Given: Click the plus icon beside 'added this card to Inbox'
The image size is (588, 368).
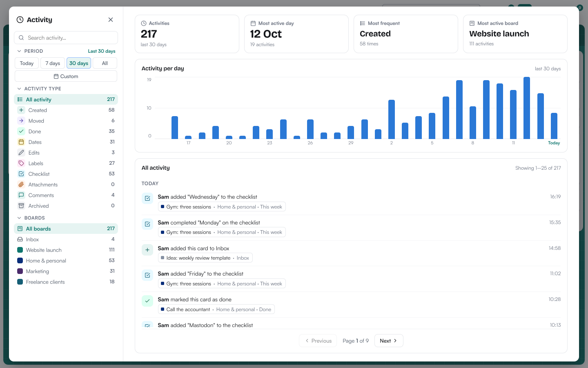Looking at the screenshot, I should (147, 250).
